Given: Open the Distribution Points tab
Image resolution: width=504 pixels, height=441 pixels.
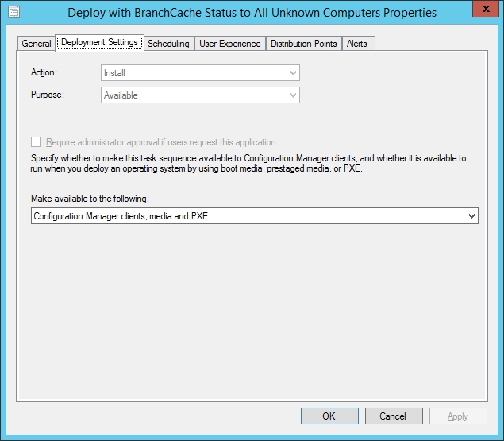Looking at the screenshot, I should coord(303,44).
